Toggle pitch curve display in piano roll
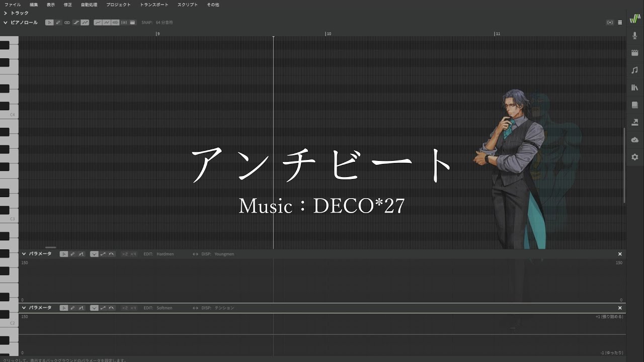Screen dimensions: 644x362 click(x=98, y=23)
